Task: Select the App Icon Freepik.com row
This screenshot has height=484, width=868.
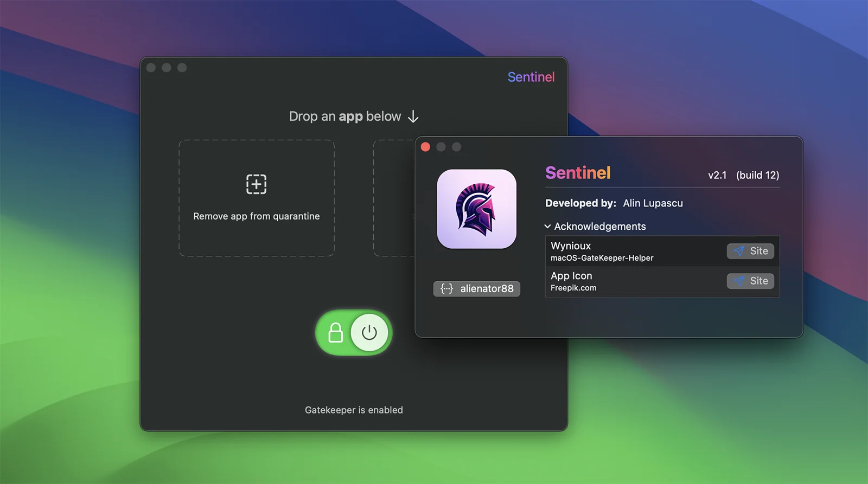Action: 662,281
